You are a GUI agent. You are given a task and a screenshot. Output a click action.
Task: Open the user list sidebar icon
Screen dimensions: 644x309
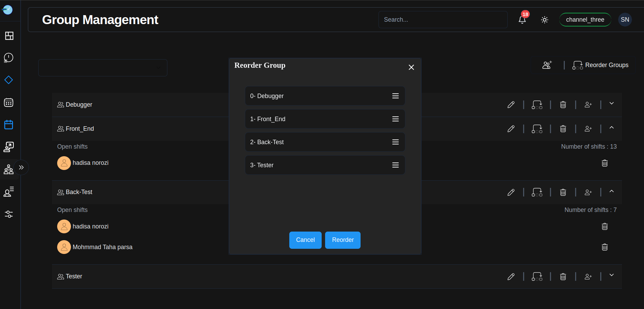(9, 192)
